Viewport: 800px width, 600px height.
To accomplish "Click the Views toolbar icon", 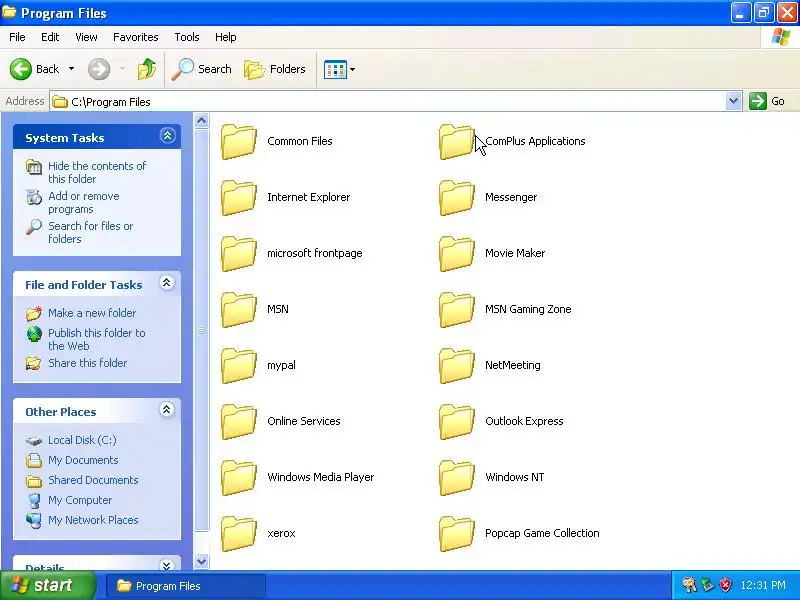I will [335, 69].
